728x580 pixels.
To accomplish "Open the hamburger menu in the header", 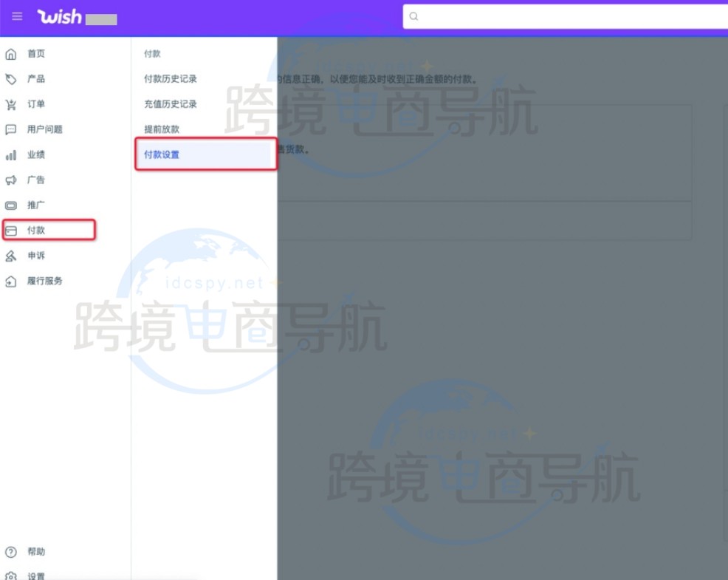I will coord(17,16).
